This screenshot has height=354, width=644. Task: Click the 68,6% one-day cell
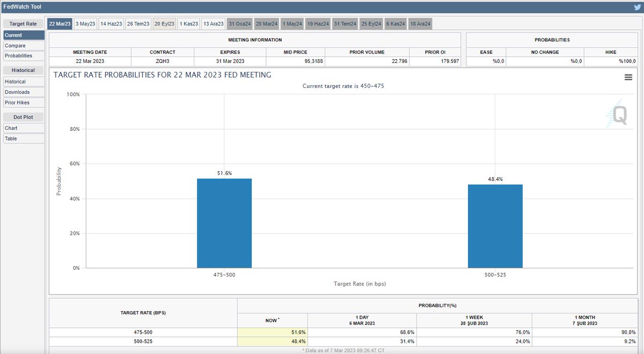point(362,333)
